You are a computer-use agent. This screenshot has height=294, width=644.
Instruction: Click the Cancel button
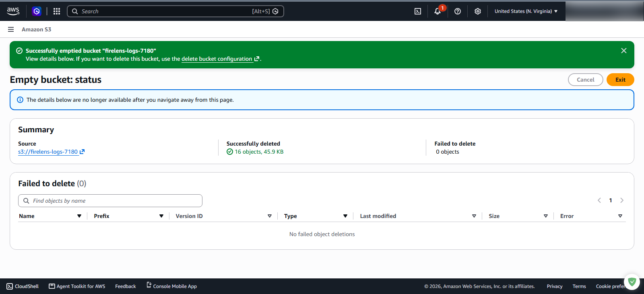click(586, 80)
